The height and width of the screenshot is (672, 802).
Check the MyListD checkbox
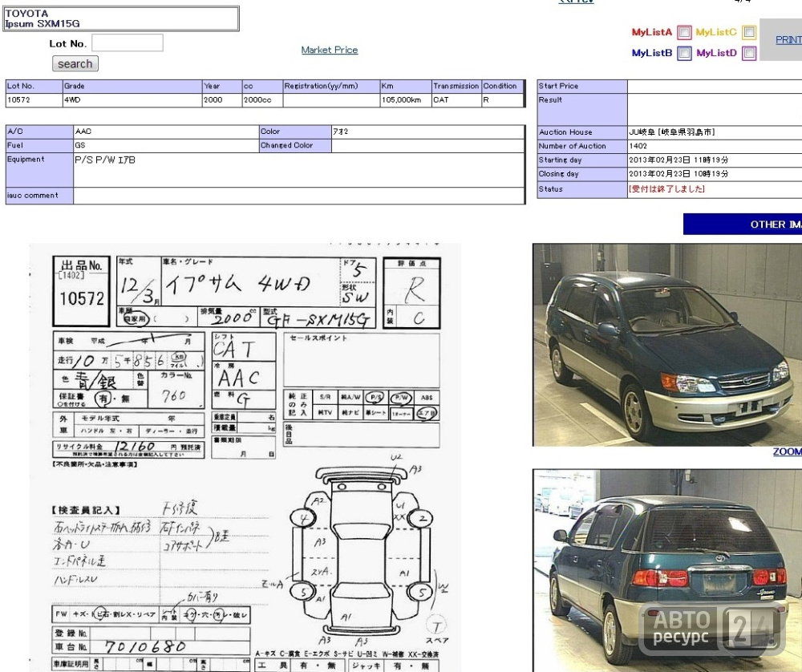pos(749,53)
